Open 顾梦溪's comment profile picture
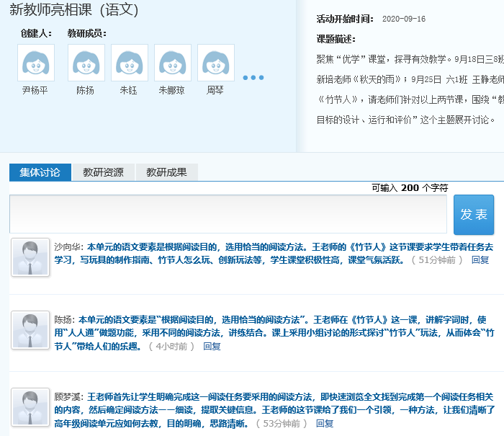The height and width of the screenshot is (436, 504). tap(30, 408)
